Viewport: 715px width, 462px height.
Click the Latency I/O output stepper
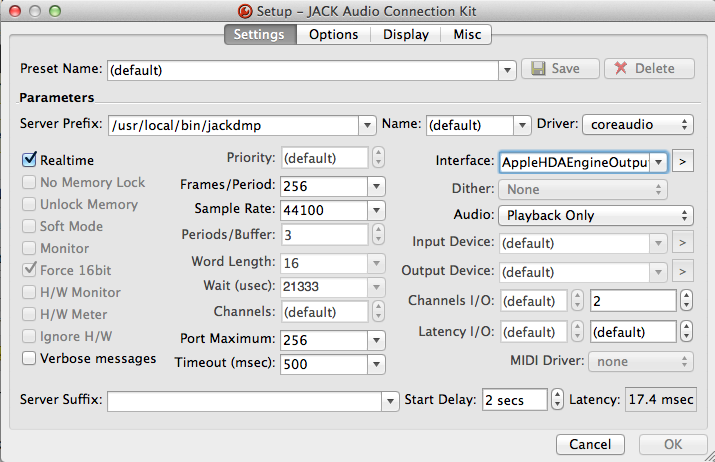click(x=686, y=332)
